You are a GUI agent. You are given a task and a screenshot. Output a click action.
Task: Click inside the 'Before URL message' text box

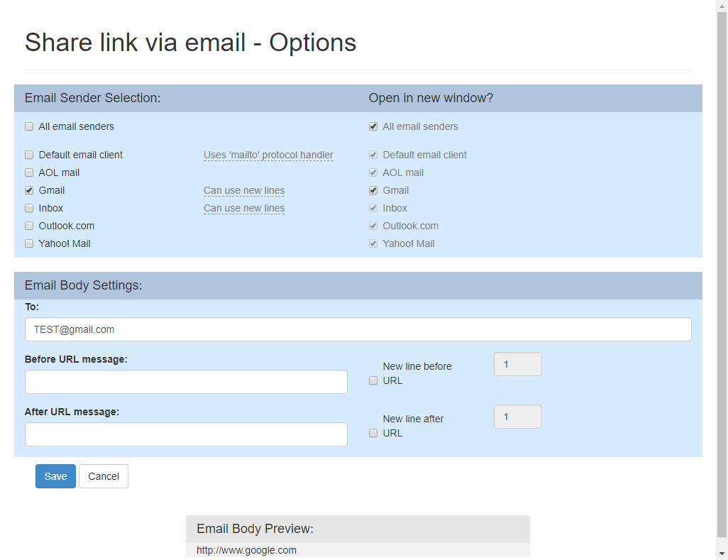(x=186, y=382)
